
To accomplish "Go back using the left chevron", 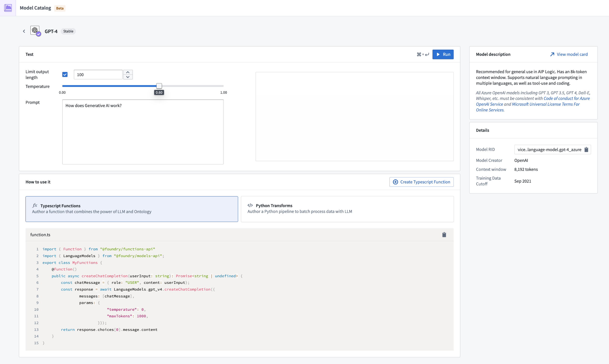I will [24, 31].
